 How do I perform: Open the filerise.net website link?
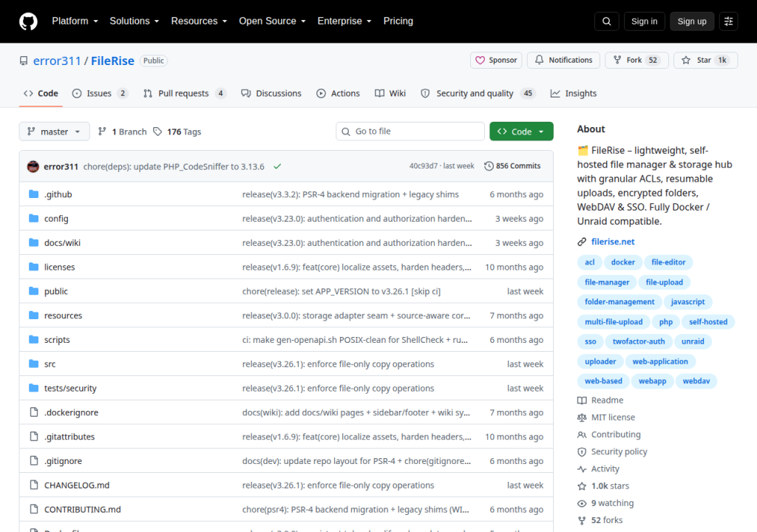tap(613, 242)
